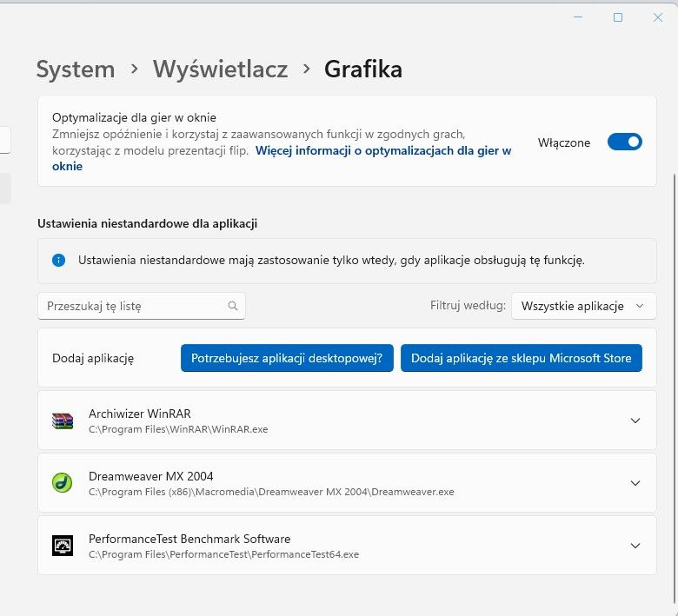Maximize the Settings window
The image size is (678, 616).
pyautogui.click(x=618, y=17)
